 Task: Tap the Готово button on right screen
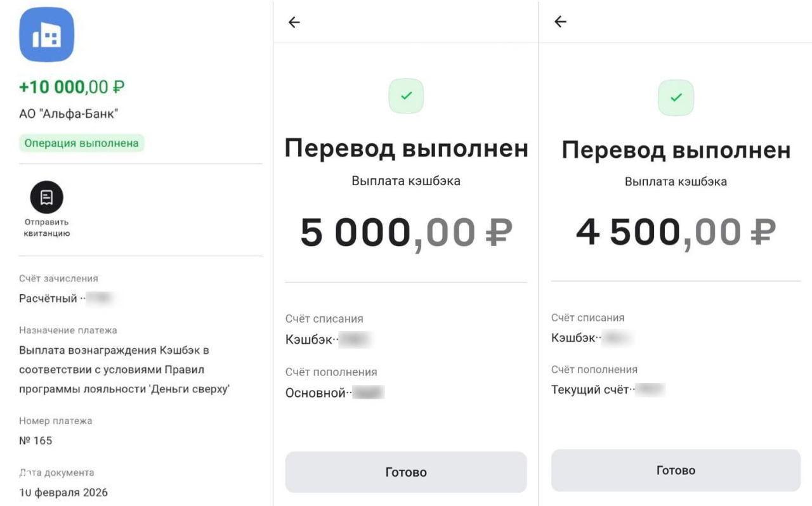tap(675, 470)
